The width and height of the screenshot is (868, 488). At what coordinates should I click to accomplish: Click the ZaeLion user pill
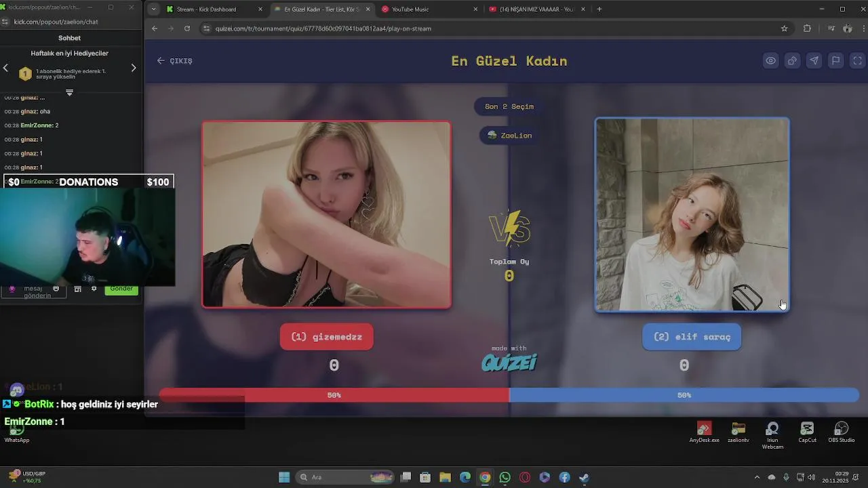(509, 136)
